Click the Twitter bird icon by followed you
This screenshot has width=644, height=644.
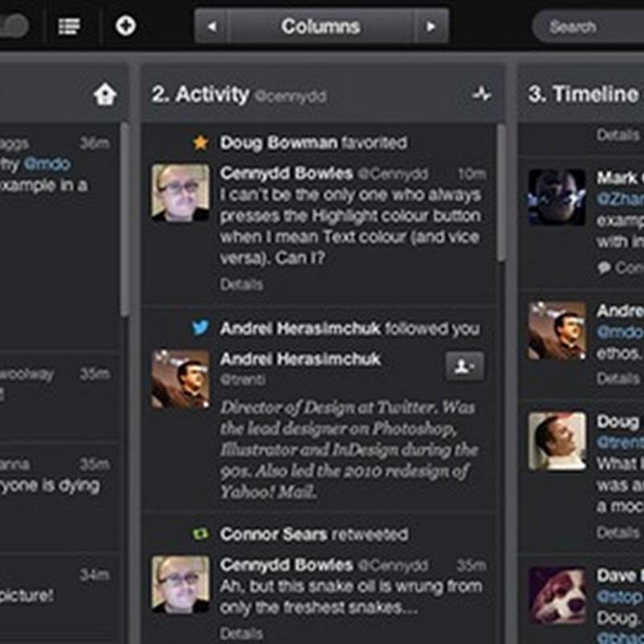point(200,328)
